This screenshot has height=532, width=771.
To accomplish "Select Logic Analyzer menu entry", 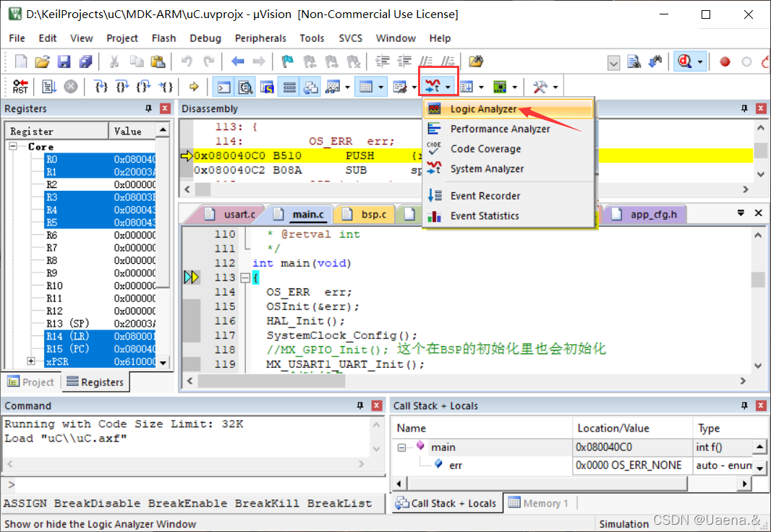I will point(508,109).
